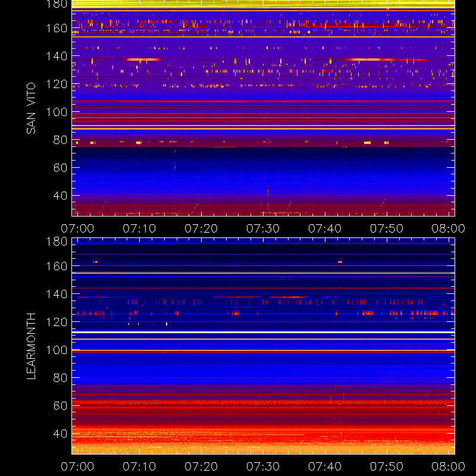Pick Learmonth plot's 140 frequency label
Image resolution: width=476 pixels, height=476 pixels.
(57, 294)
